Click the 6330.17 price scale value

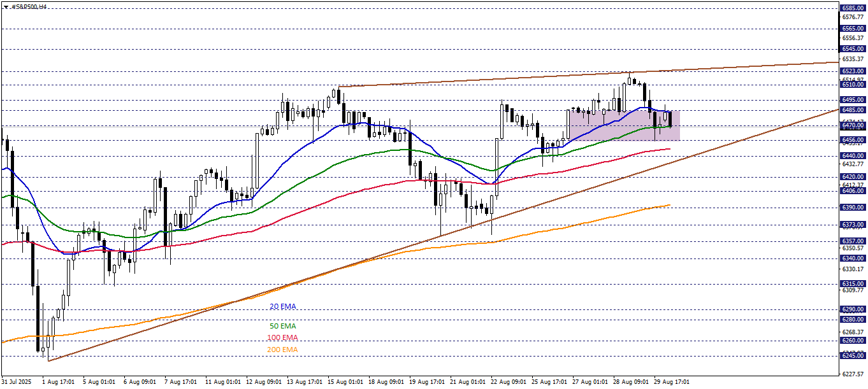tap(853, 269)
